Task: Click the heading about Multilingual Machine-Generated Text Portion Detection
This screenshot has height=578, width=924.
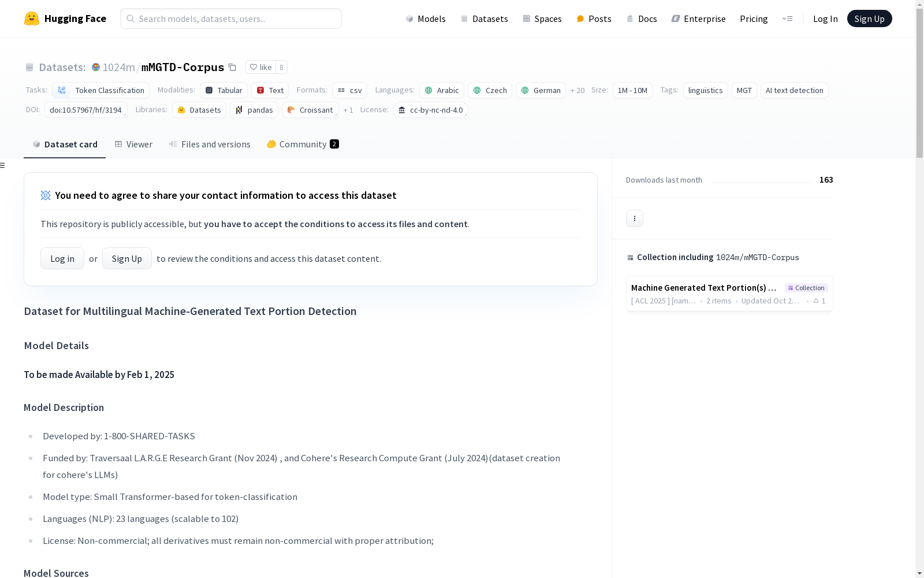Action: (x=190, y=311)
